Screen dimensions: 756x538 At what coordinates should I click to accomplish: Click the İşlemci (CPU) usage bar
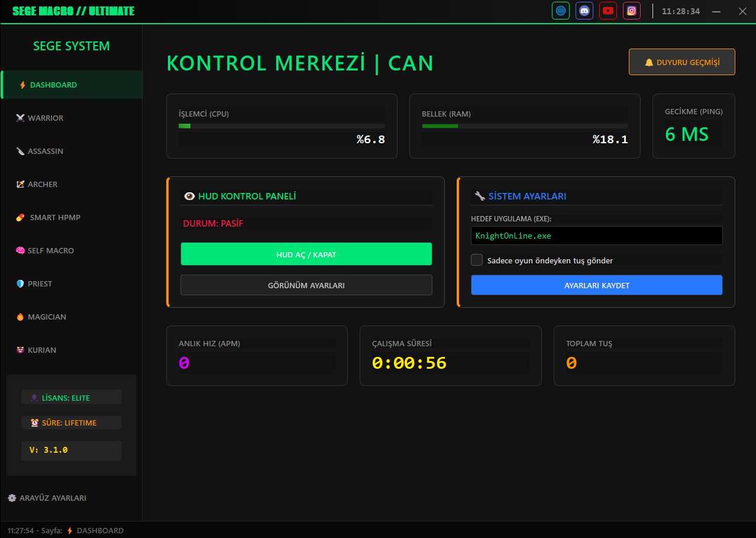[282, 126]
